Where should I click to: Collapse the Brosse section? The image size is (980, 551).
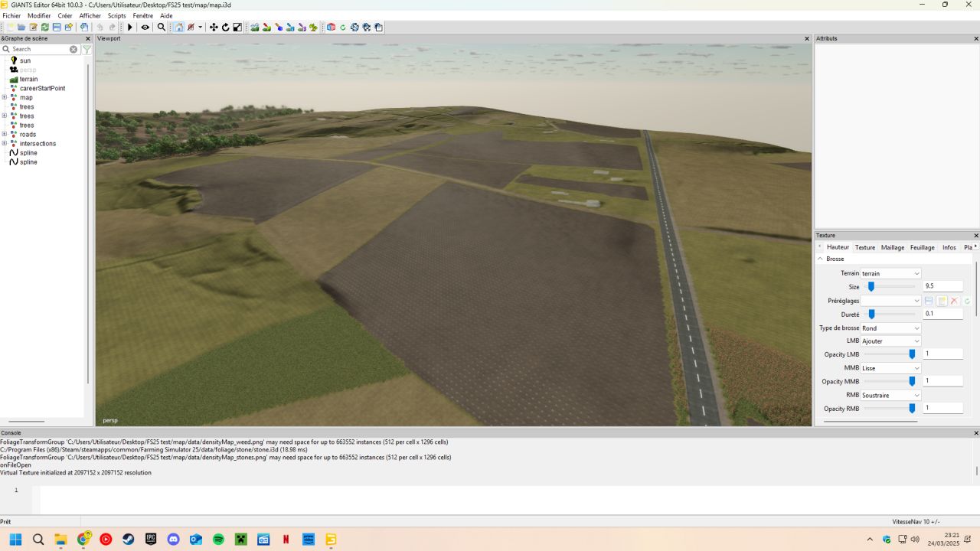820,259
